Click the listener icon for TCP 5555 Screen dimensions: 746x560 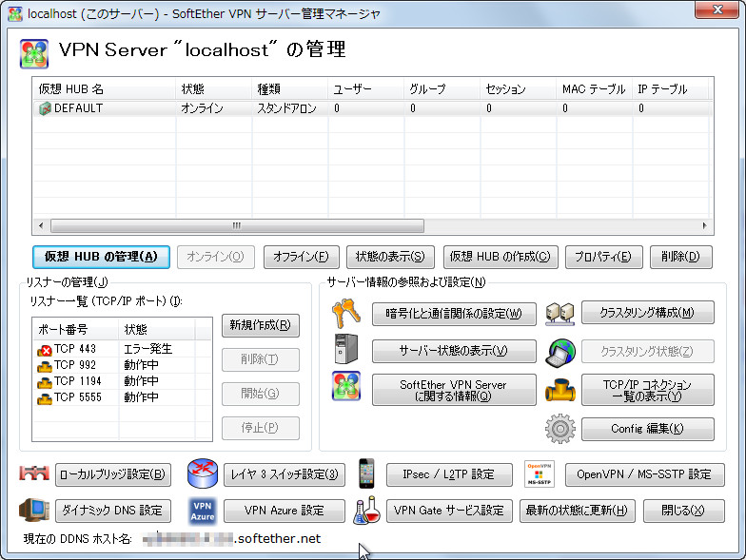45,398
